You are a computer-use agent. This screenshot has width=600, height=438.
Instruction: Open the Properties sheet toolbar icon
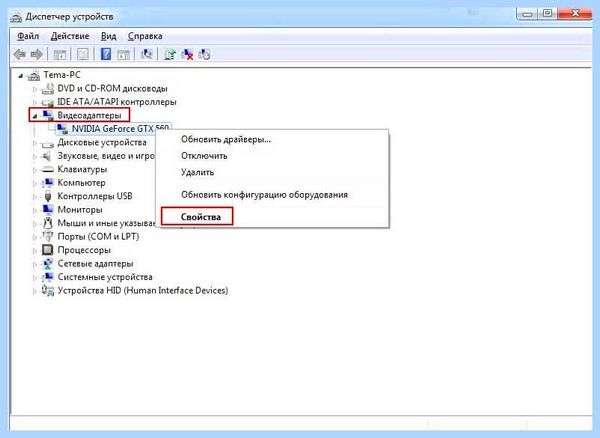(x=82, y=54)
